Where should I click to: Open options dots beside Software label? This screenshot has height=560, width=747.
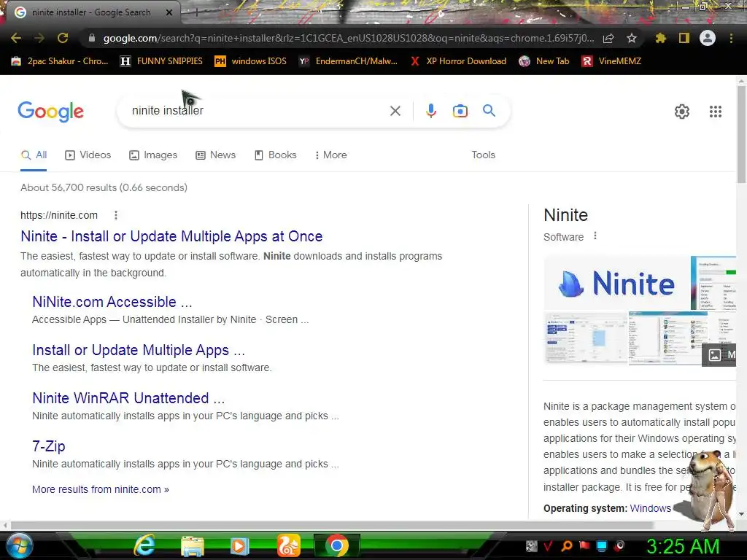[x=595, y=236]
